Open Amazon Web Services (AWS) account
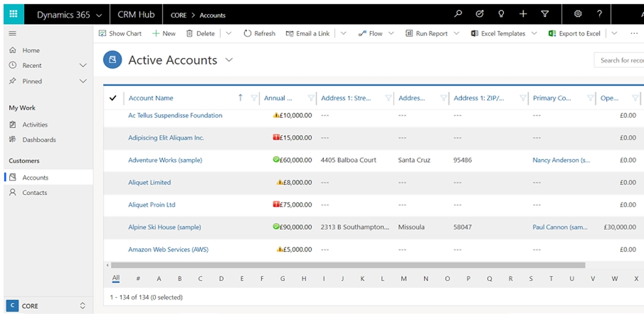Viewport: 644px width, 314px height. (168, 250)
